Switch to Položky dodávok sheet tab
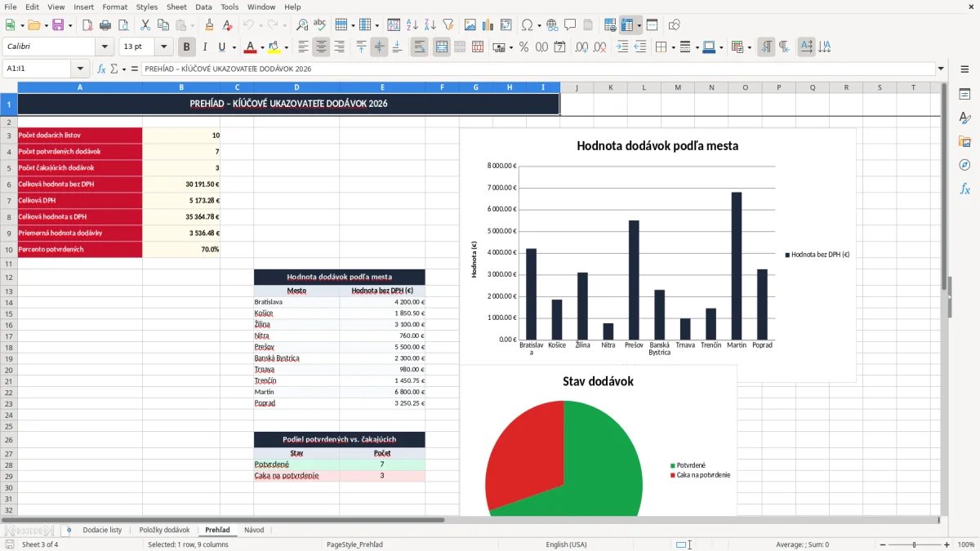This screenshot has height=551, width=980. [x=164, y=530]
